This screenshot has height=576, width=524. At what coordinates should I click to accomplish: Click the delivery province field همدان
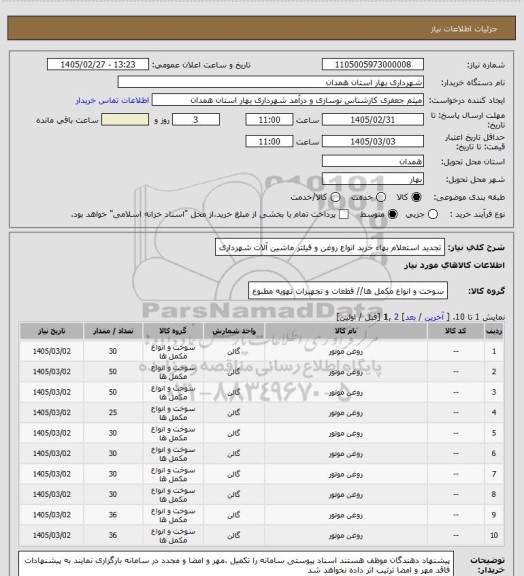click(373, 161)
